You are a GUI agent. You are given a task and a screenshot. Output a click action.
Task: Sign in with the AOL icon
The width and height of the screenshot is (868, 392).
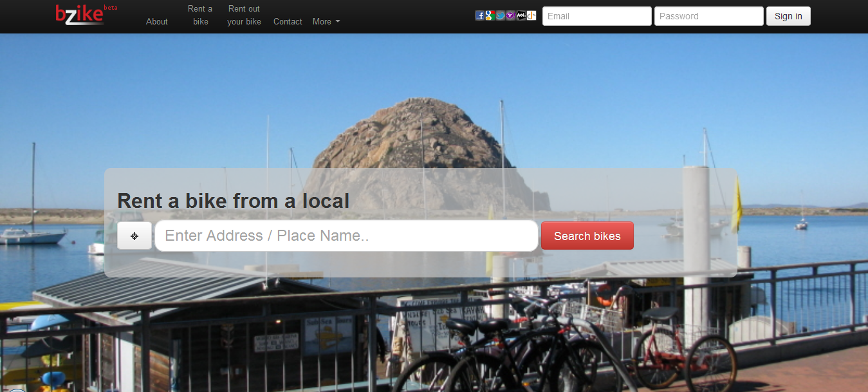(521, 15)
